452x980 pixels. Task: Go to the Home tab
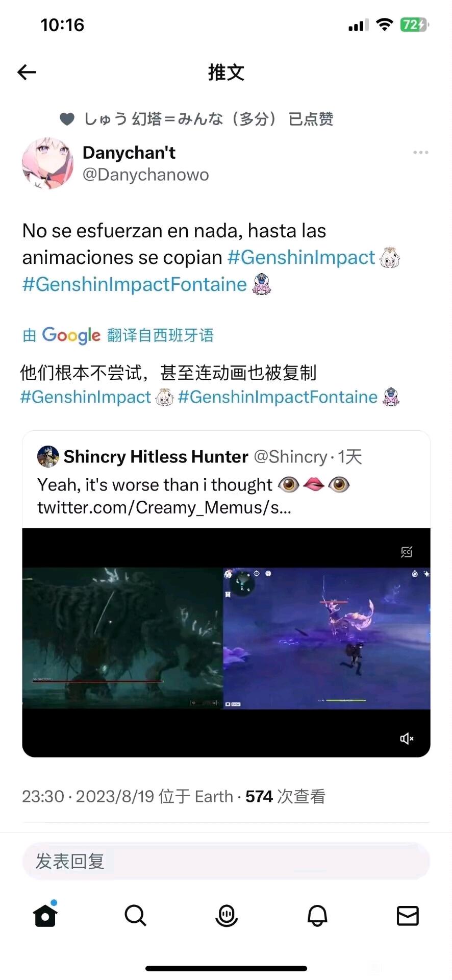(45, 915)
